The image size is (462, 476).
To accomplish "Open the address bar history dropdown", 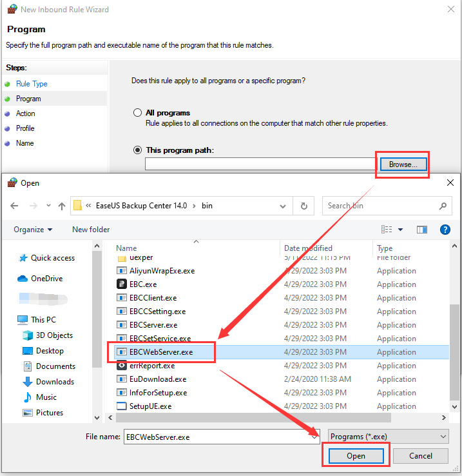I will pyautogui.click(x=283, y=206).
